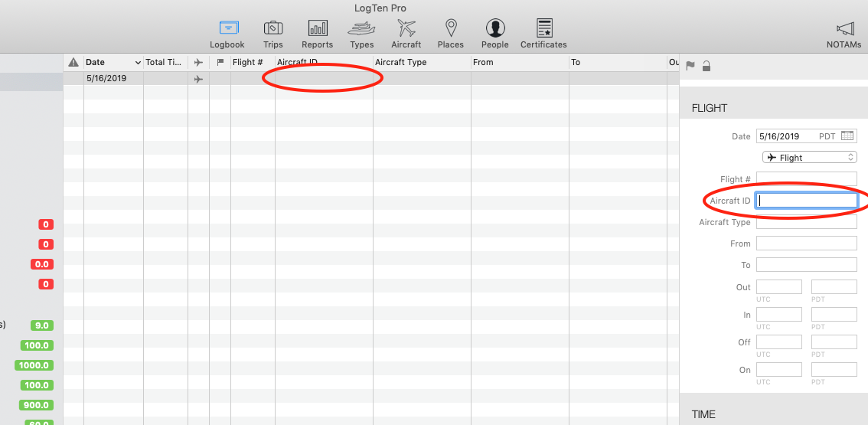Viewport: 868px width, 425px height.
Task: Click the warning triangle column header
Action: pyautogui.click(x=73, y=62)
